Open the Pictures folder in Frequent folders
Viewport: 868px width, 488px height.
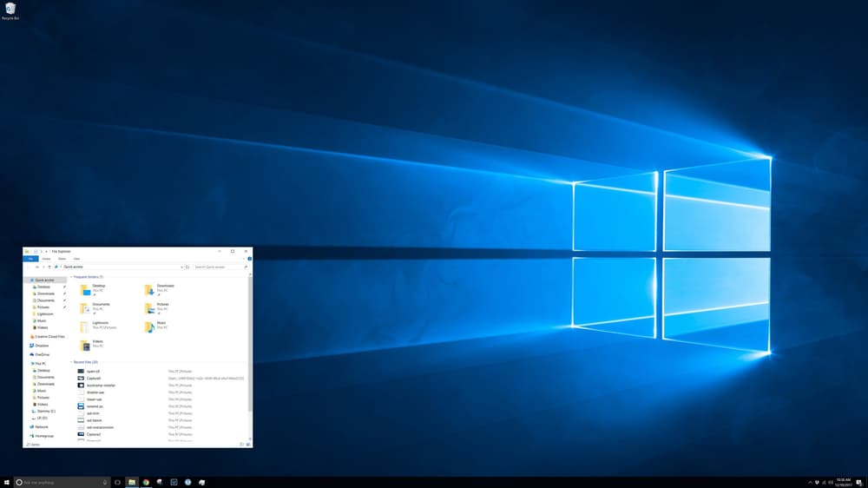pos(156,308)
